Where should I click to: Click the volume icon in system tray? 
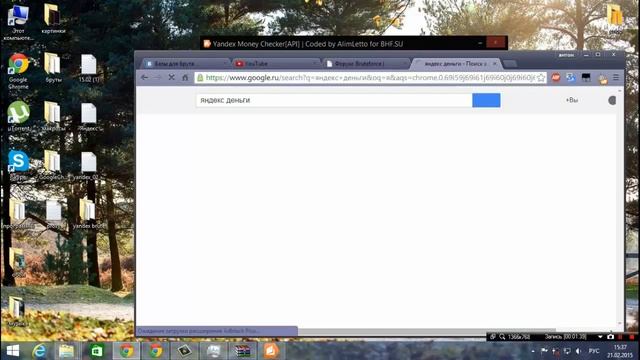[x=578, y=351]
